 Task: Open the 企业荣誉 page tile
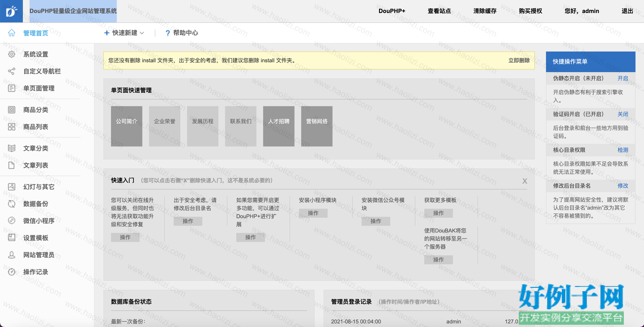(x=164, y=126)
